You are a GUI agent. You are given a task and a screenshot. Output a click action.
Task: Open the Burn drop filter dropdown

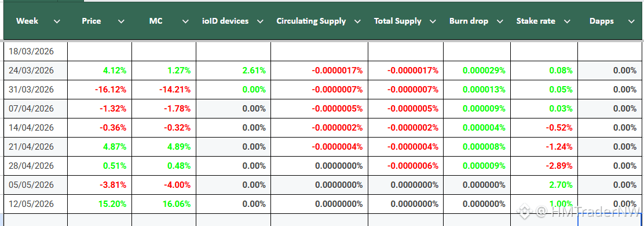(x=500, y=21)
